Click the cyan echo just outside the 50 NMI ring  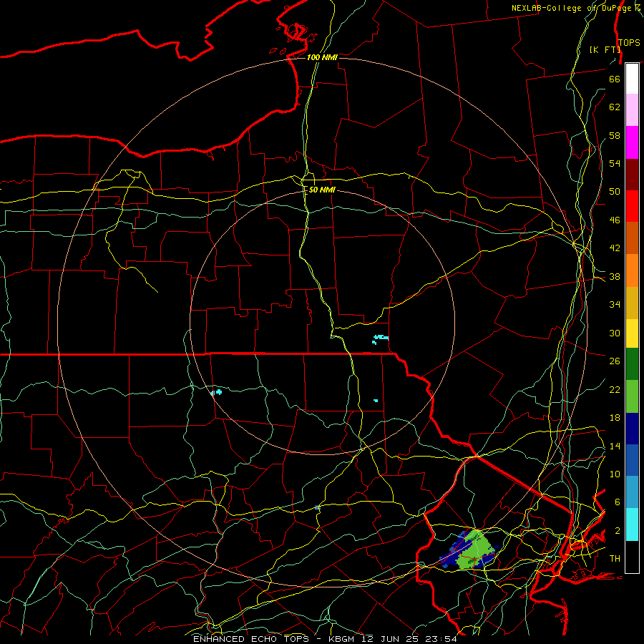[218, 392]
